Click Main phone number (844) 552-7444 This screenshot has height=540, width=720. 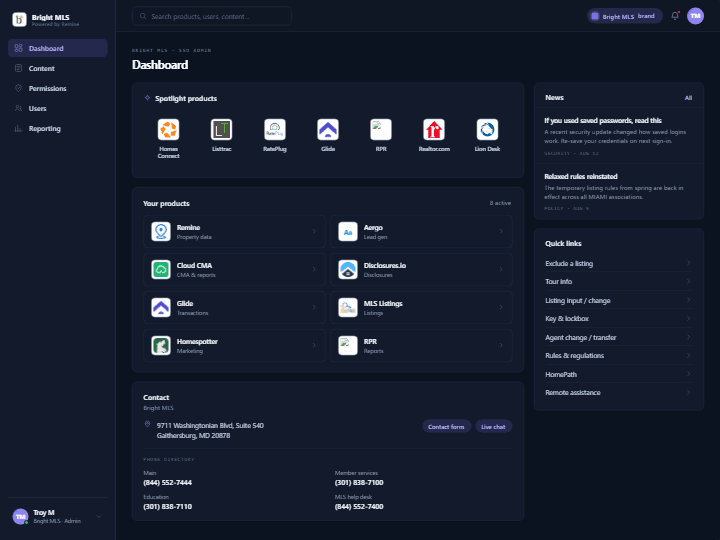(168, 483)
